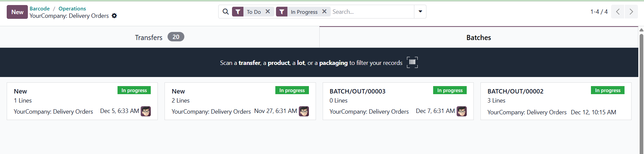Select the Batches tab

point(478,37)
